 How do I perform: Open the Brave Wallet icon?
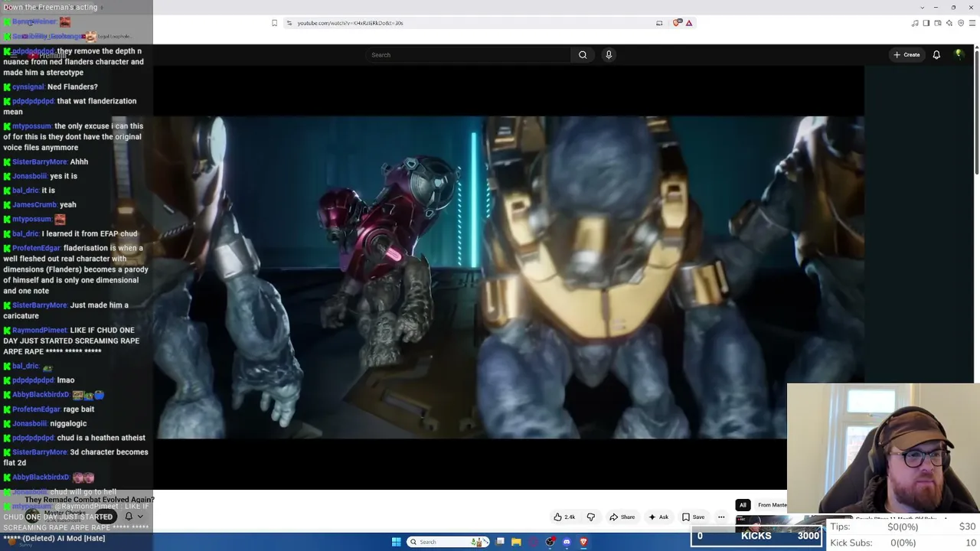938,23
